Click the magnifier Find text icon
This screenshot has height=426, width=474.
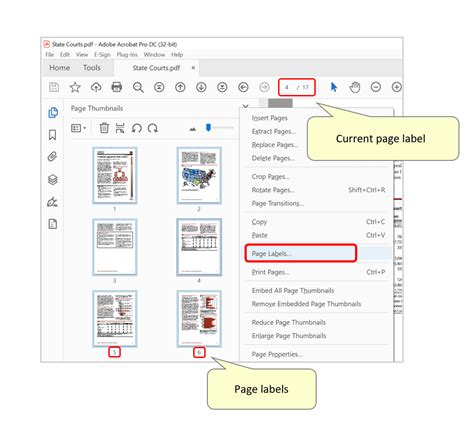138,87
